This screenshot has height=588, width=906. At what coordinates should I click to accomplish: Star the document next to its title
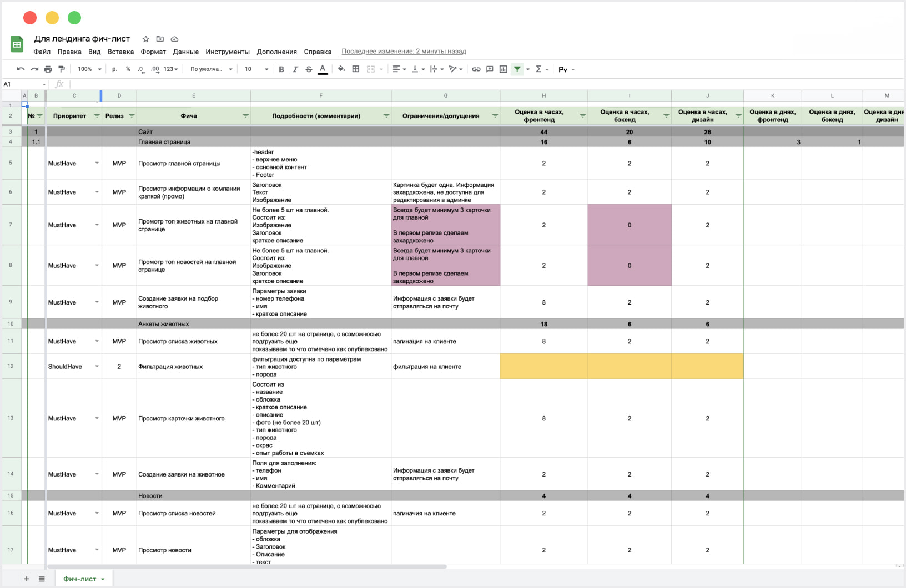[x=145, y=39]
